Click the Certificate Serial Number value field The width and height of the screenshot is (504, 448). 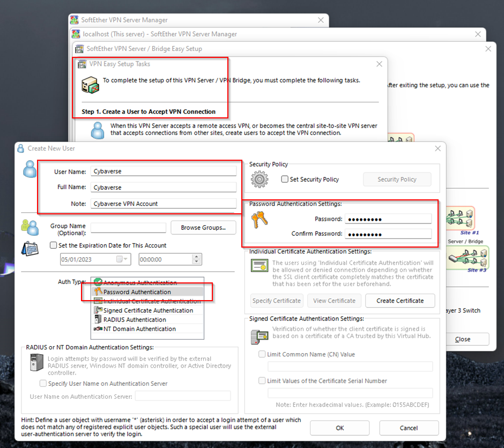(x=350, y=393)
